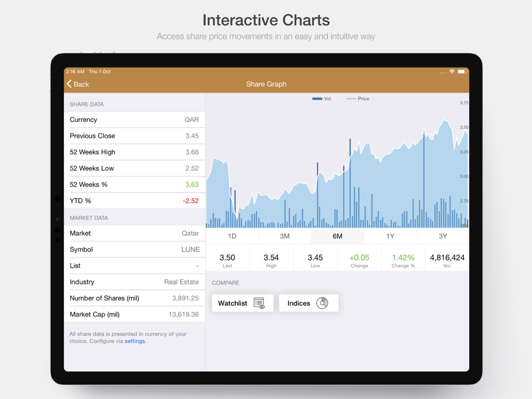Switch chart to 3Y range
This screenshot has width=532, height=399.
pos(443,236)
